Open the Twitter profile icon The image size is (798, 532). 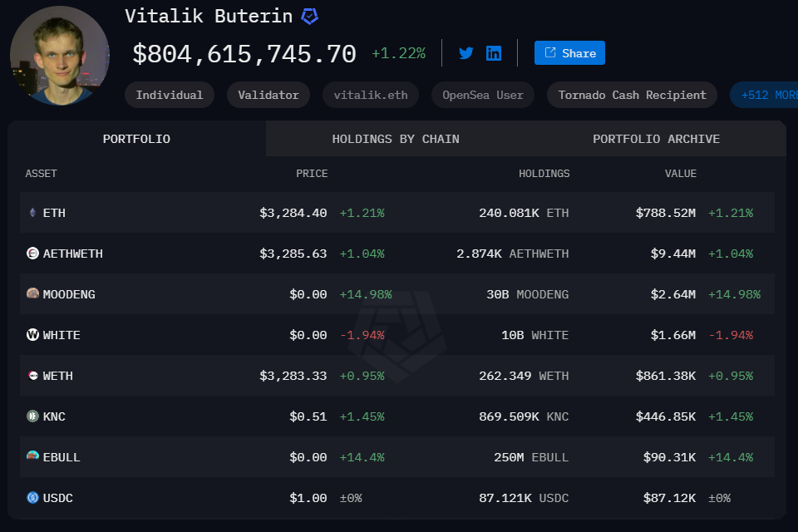466,53
